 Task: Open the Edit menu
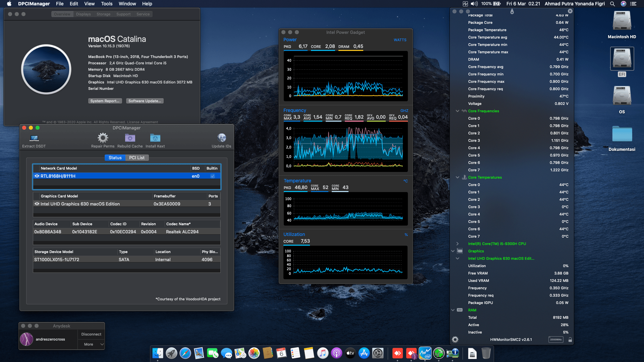[x=74, y=4]
